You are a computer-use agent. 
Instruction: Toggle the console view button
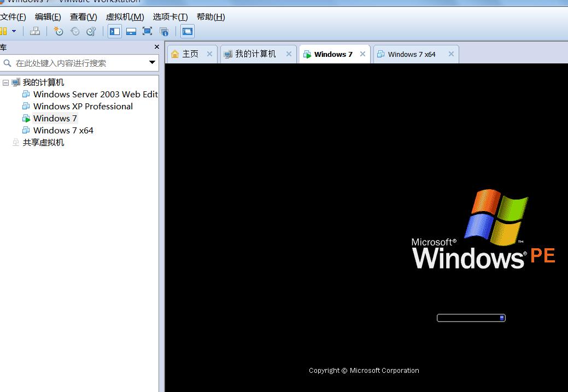point(188,31)
